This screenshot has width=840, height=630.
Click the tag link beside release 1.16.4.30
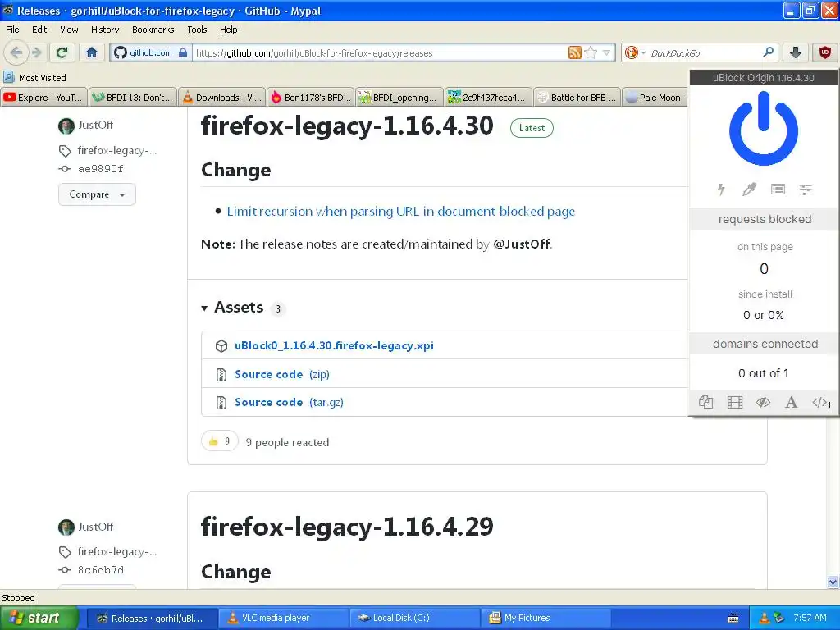[x=116, y=151]
